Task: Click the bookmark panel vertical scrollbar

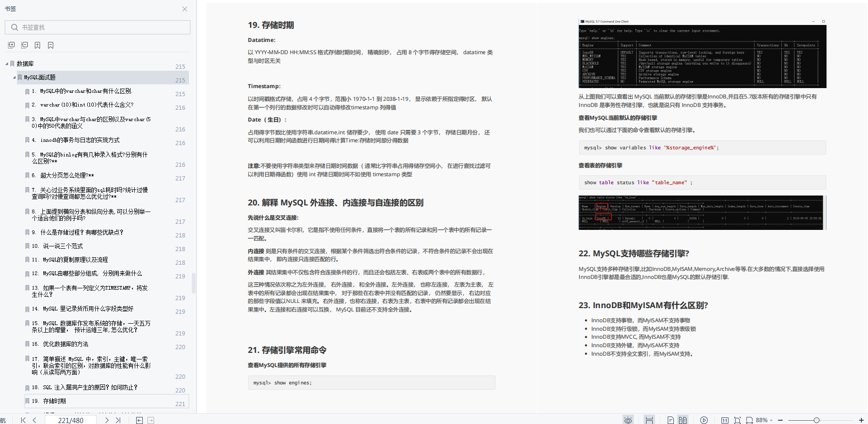Action: click(x=194, y=283)
